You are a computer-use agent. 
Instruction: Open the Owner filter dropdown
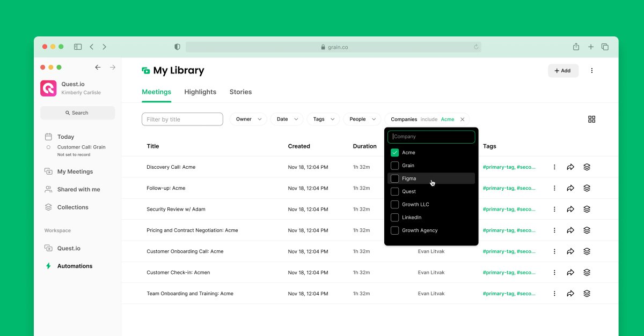coord(248,119)
